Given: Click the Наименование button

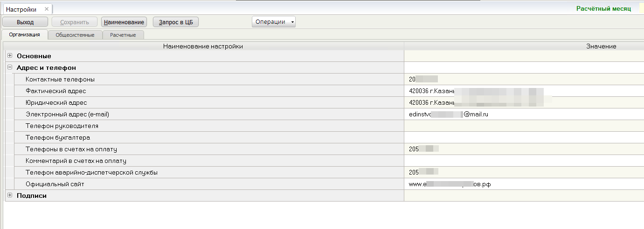Looking at the screenshot, I should tap(124, 22).
